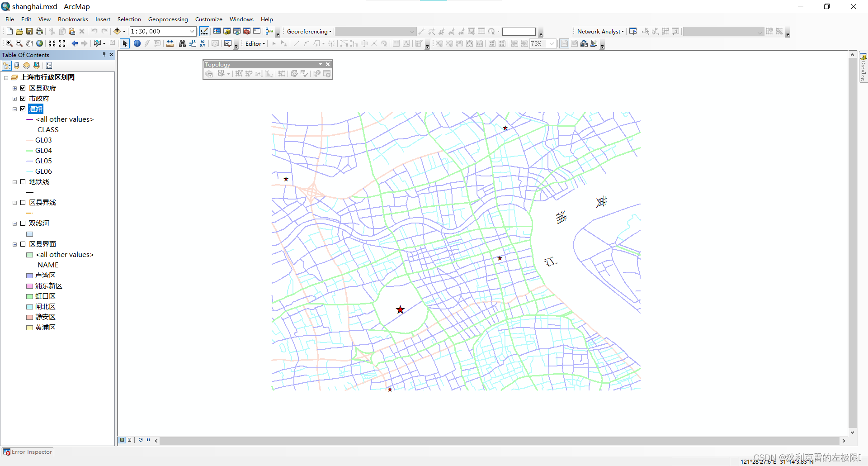This screenshot has height=466, width=868.
Task: Open the Editor dropdown menu
Action: tap(254, 43)
